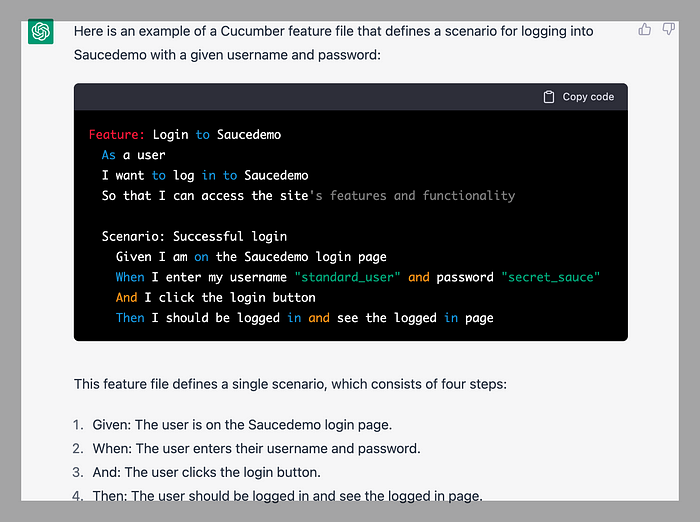Click the clipboard icon beside Copy code
Viewport: 700px width, 522px height.
pyautogui.click(x=549, y=97)
